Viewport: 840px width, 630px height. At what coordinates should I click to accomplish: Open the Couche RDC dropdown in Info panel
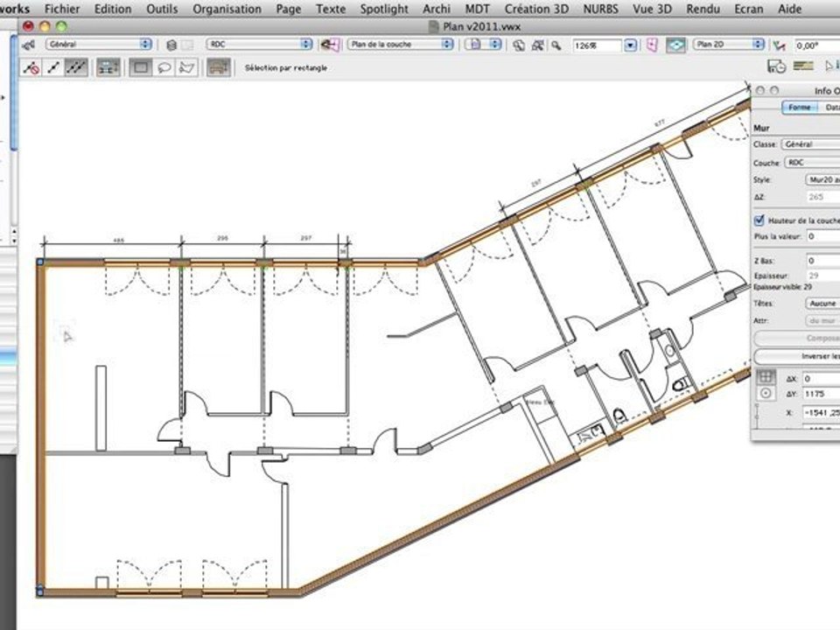[812, 163]
